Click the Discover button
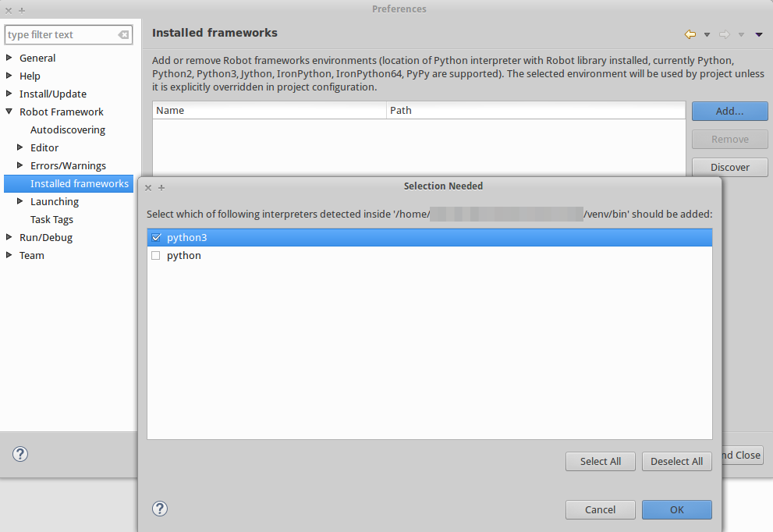The width and height of the screenshot is (773, 532). tap(729, 167)
